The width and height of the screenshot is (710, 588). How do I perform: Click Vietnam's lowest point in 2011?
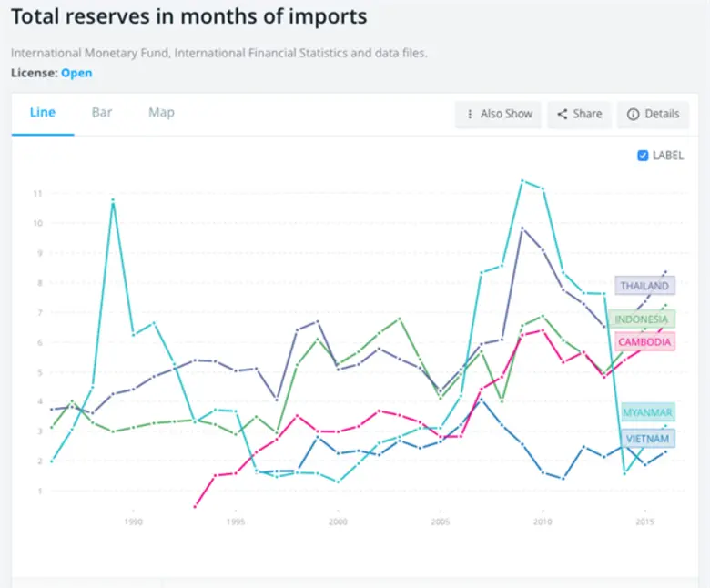click(x=563, y=478)
